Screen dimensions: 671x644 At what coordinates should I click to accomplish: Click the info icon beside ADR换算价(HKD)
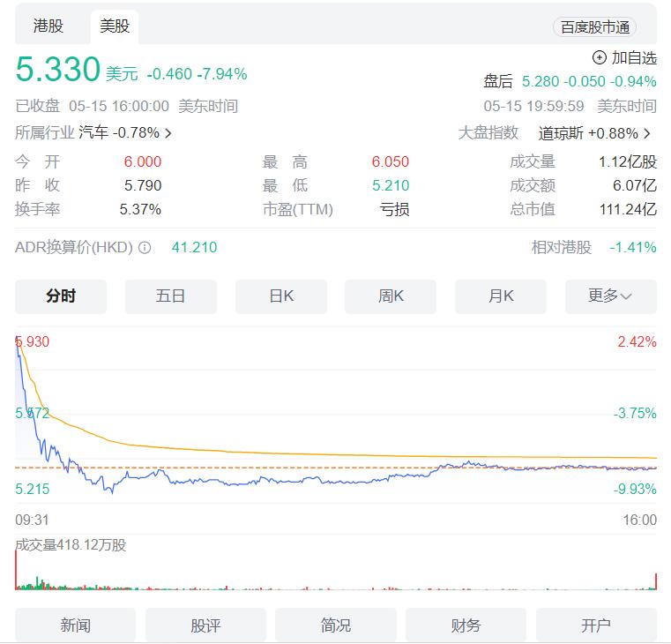(x=145, y=248)
